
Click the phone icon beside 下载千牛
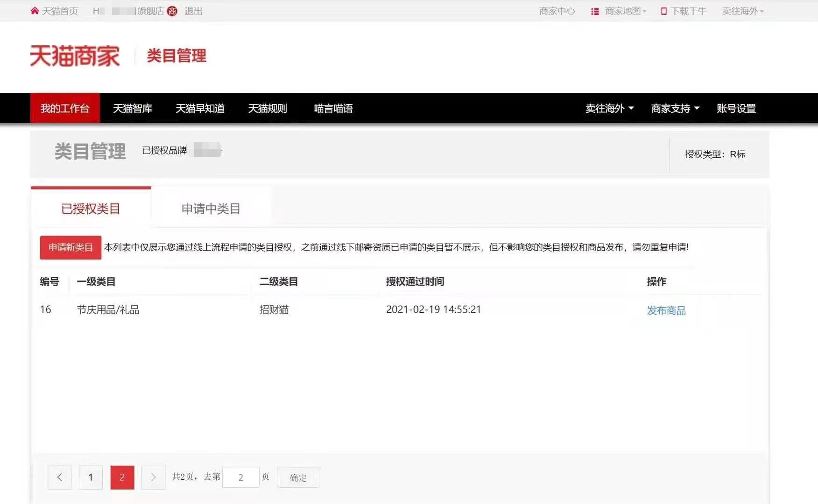[663, 11]
